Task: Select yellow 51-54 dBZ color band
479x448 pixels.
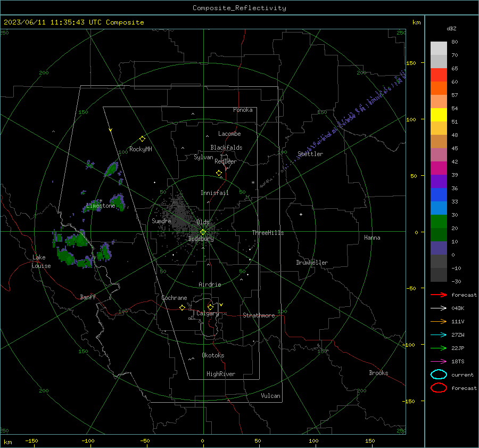Action: click(439, 115)
